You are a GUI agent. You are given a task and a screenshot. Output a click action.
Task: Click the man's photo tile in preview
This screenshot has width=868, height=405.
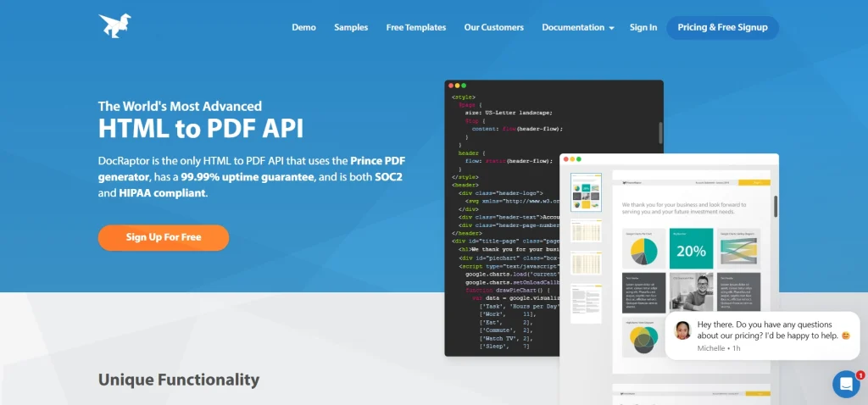coord(691,291)
